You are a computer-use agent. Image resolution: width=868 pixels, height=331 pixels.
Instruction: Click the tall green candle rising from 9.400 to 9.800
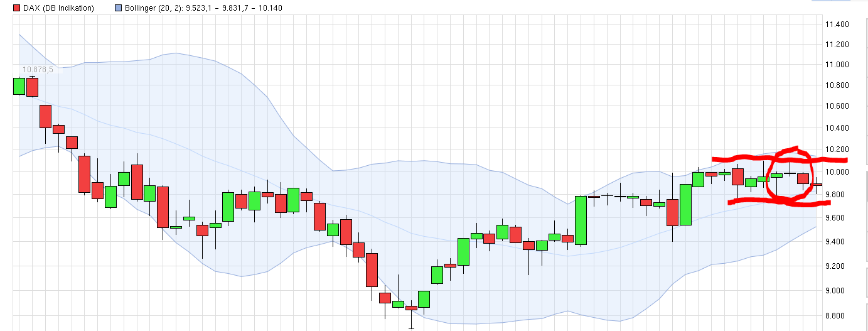[581, 220]
